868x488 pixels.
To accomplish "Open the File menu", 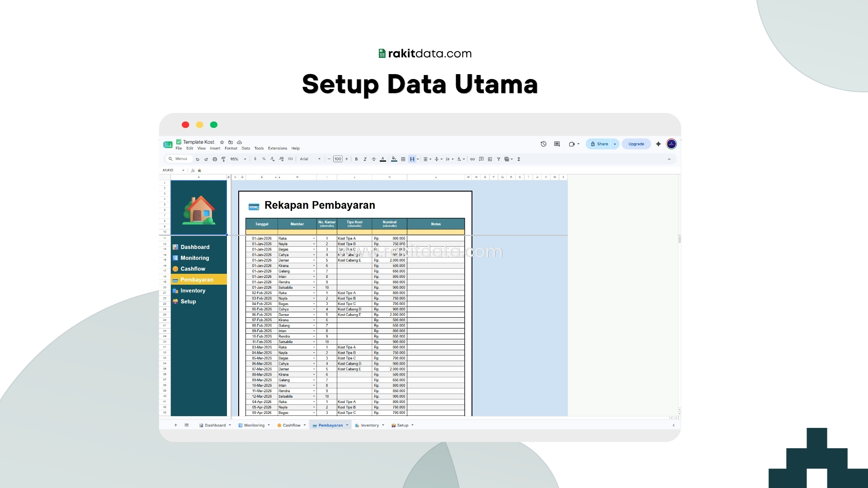I will click(179, 148).
